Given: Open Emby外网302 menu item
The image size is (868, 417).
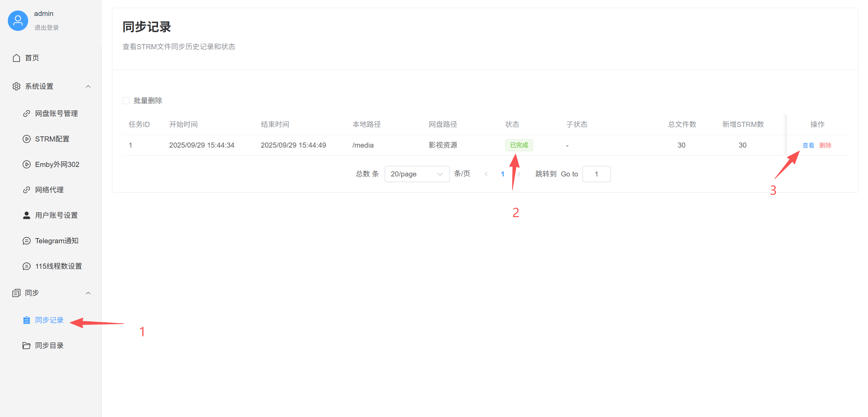Looking at the screenshot, I should pyautogui.click(x=57, y=165).
